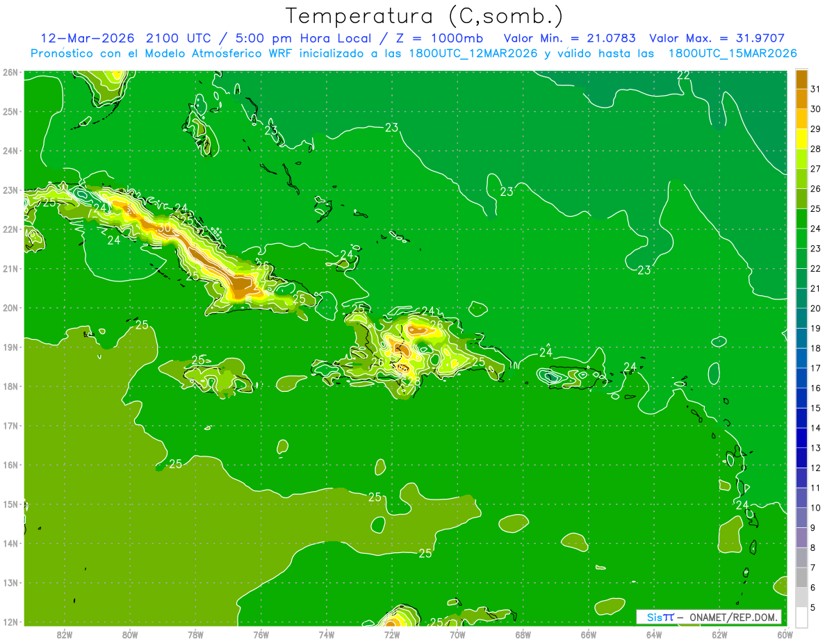Pick the orange swatch between 30 and 31
The image size is (834, 644).
(801, 99)
